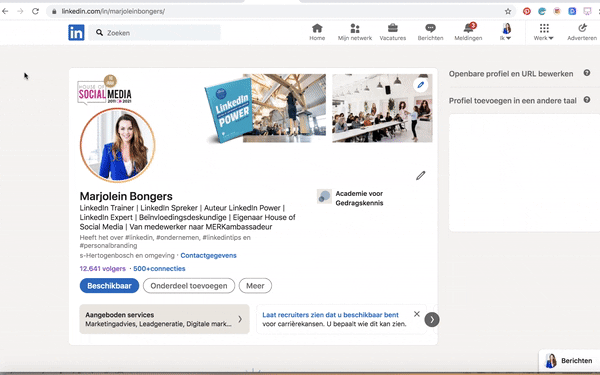
Task: Click the Onderdeel toevoegen button
Action: [x=189, y=286]
